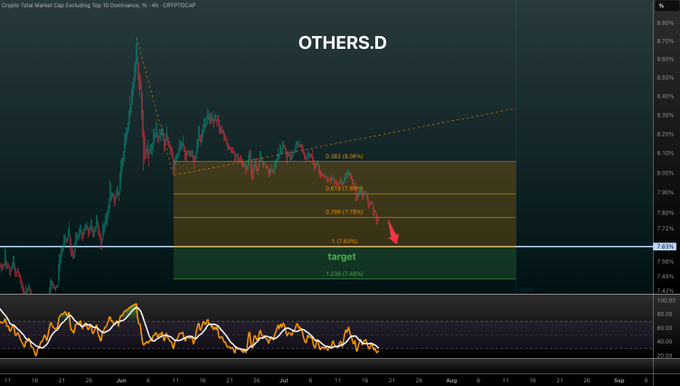The image size is (680, 386).
Task: Click the chart title 'Crypto Total Market Cap Excluding Top 10 Dominance'
Action: click(x=71, y=5)
